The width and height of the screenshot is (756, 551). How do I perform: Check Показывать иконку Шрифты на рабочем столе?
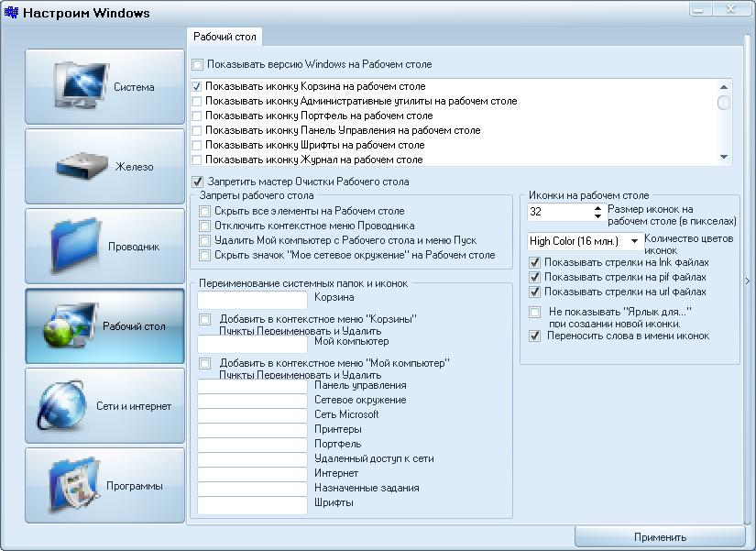pos(196,145)
